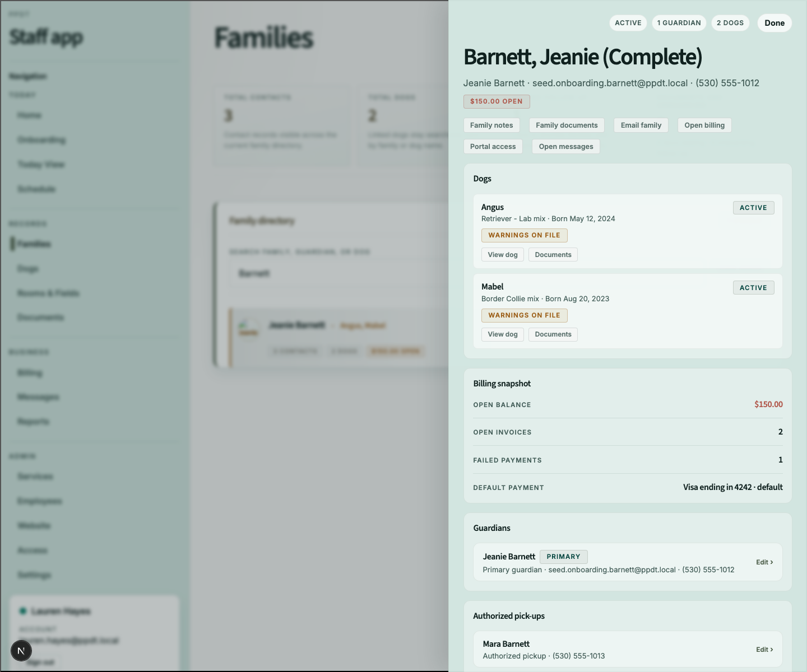
Task: Open Billing in sidebar
Action: pyautogui.click(x=30, y=373)
